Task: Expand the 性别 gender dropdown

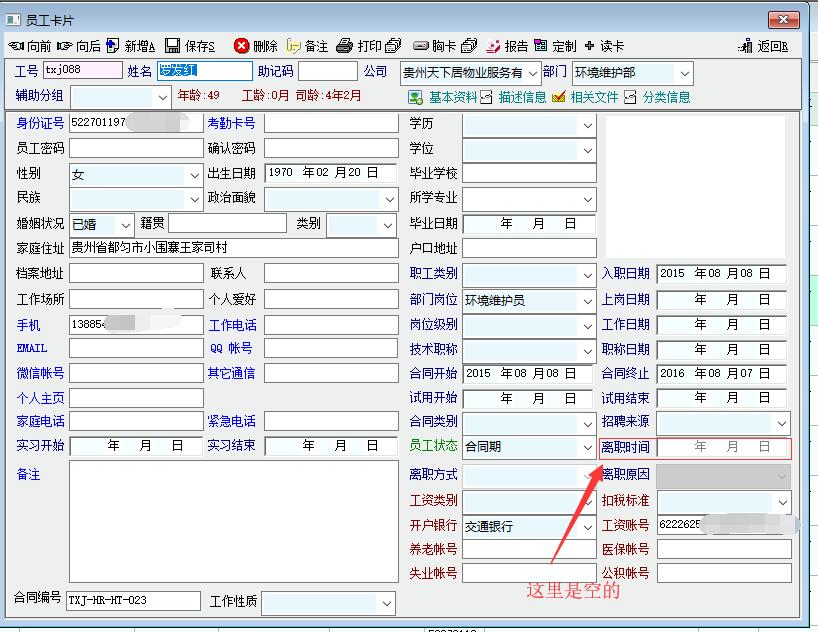Action: tap(194, 174)
